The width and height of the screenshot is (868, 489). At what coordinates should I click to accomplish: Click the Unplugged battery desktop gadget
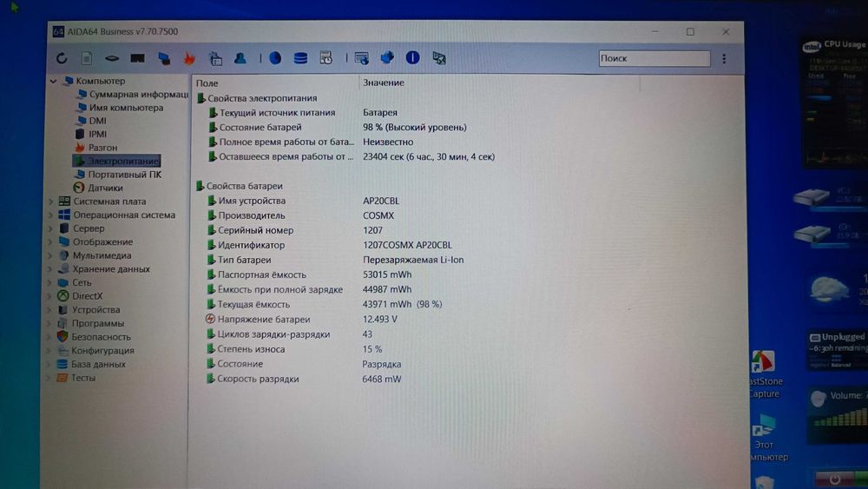point(838,349)
